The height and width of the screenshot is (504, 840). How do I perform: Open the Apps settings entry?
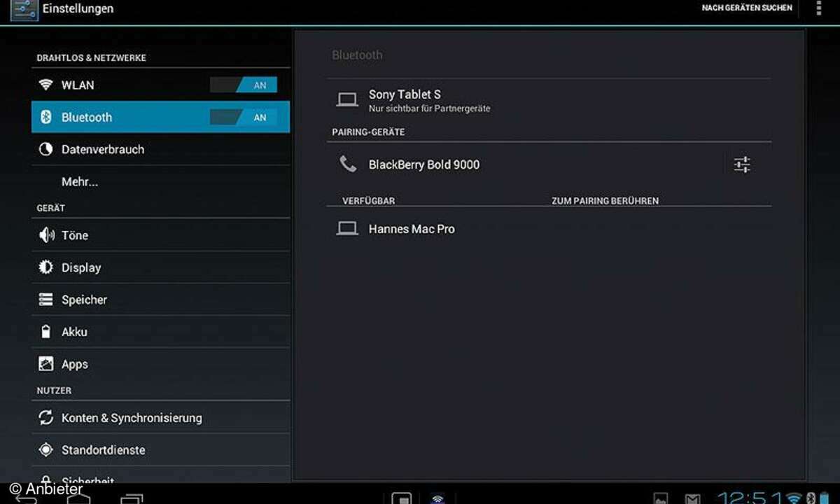tap(160, 364)
